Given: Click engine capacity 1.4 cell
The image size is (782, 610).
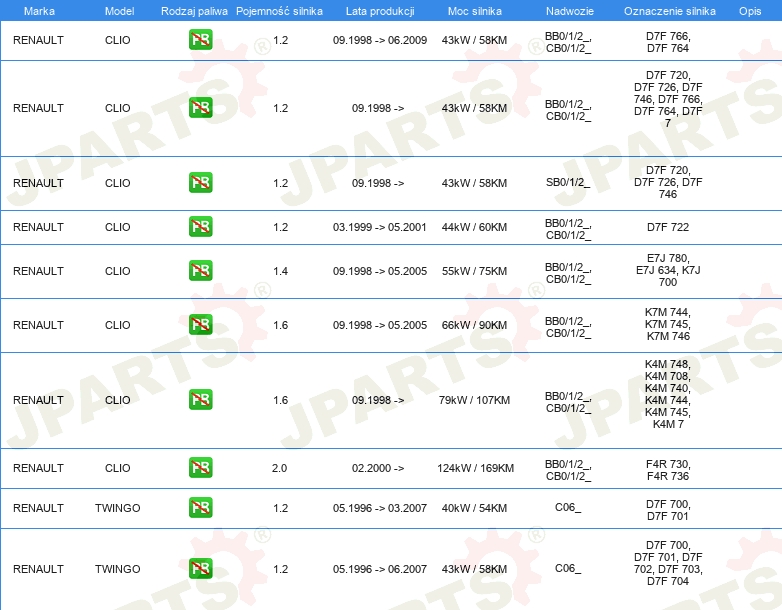Looking at the screenshot, I should [x=280, y=271].
